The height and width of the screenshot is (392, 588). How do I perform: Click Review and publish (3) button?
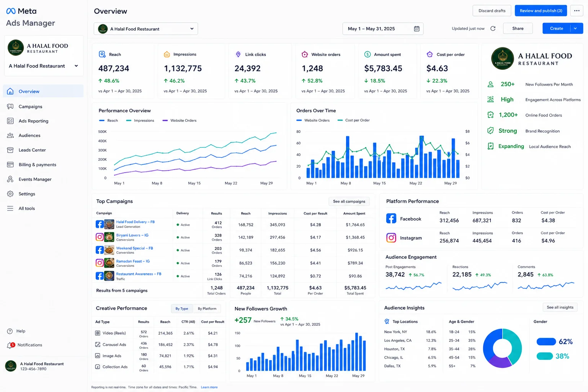(541, 11)
